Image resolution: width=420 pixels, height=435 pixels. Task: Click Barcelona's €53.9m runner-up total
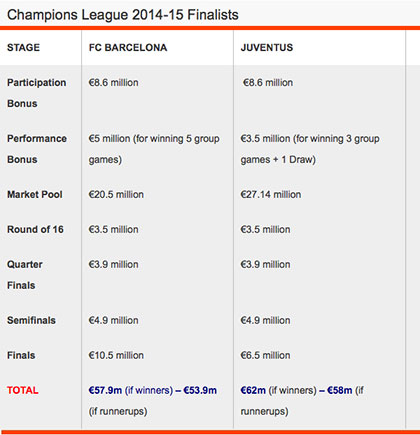(200, 390)
